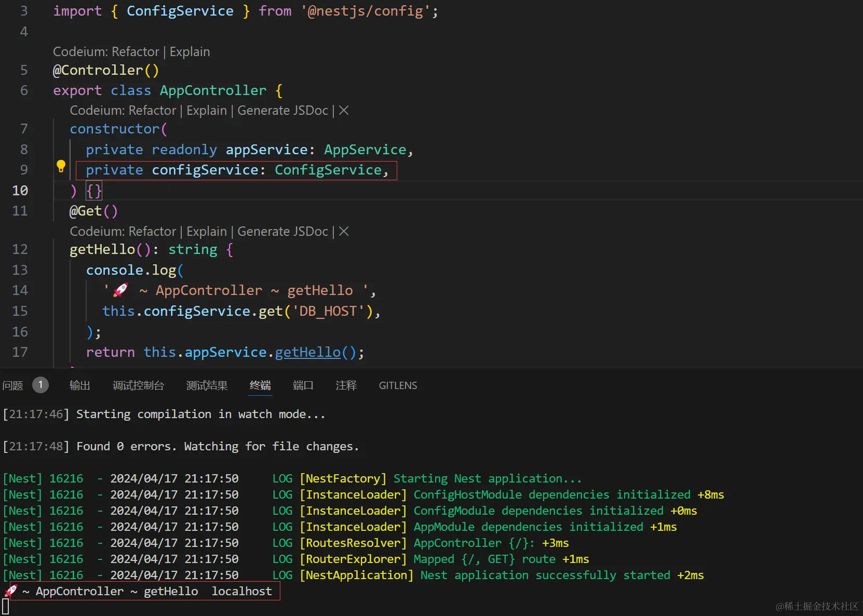Click the '@nestjs/config' import path string
This screenshot has width=863, height=616.
[x=366, y=11]
